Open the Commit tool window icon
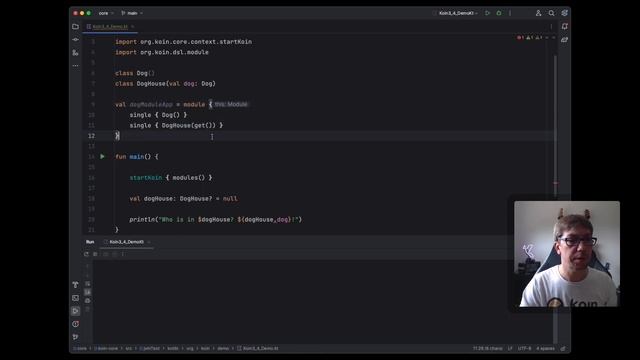 [76, 40]
